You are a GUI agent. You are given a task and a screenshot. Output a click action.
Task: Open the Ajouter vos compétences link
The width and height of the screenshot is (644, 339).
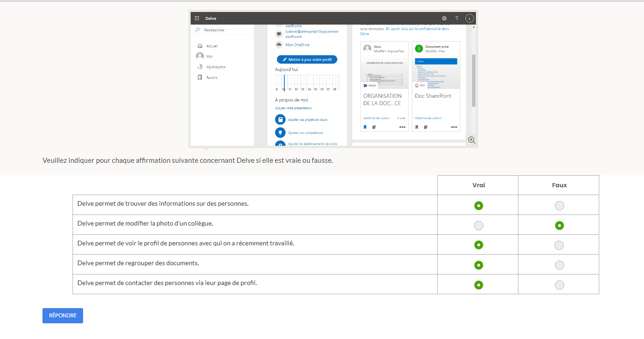pyautogui.click(x=306, y=133)
